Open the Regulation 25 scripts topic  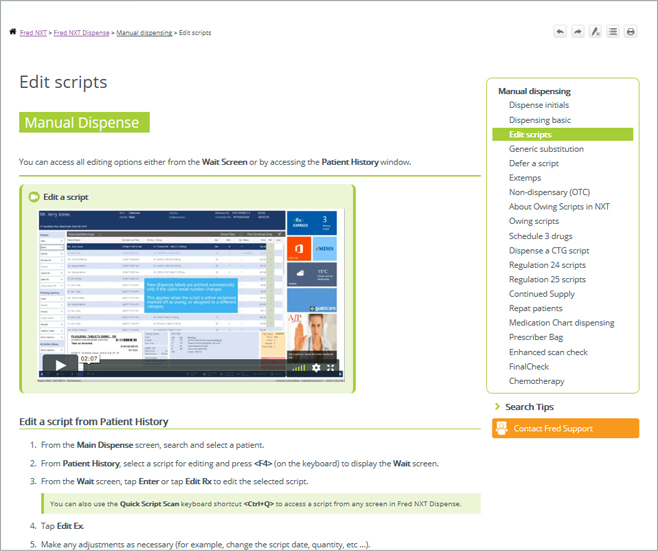pyautogui.click(x=547, y=279)
